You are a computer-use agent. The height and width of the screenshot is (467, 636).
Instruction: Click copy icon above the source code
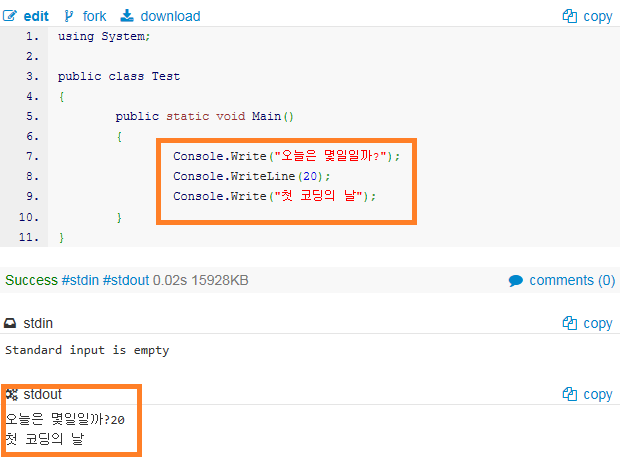(569, 16)
